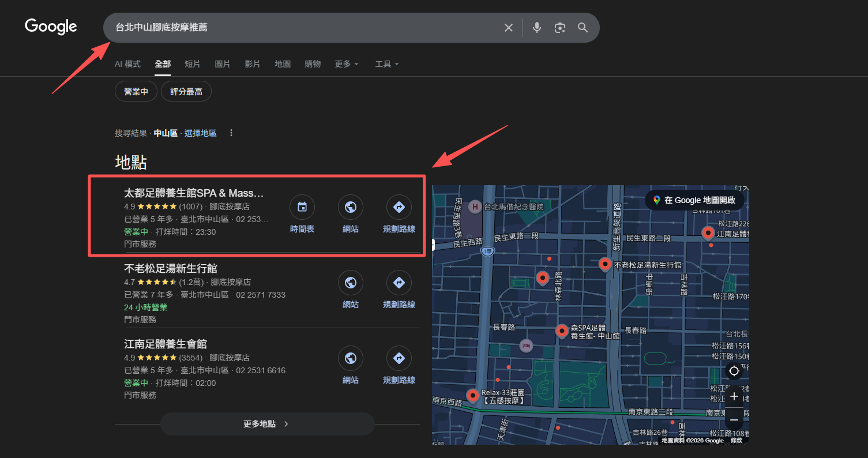
Task: Open the 工具 dropdown menu
Action: click(386, 64)
